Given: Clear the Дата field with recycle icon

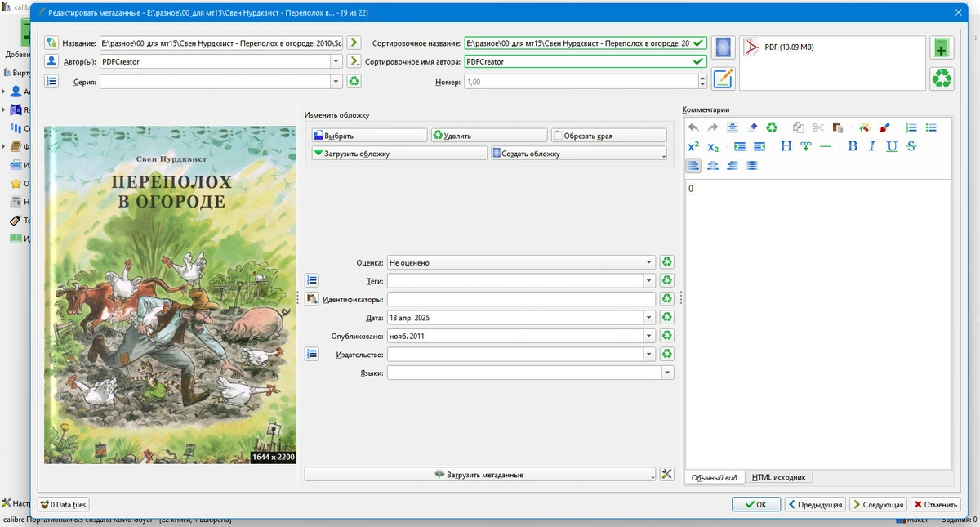Looking at the screenshot, I should (x=667, y=317).
